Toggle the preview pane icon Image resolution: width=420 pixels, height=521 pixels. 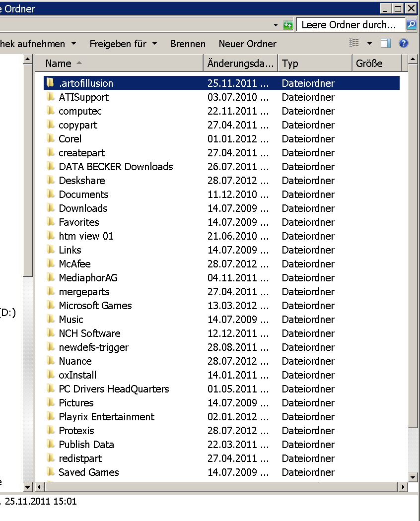[386, 43]
